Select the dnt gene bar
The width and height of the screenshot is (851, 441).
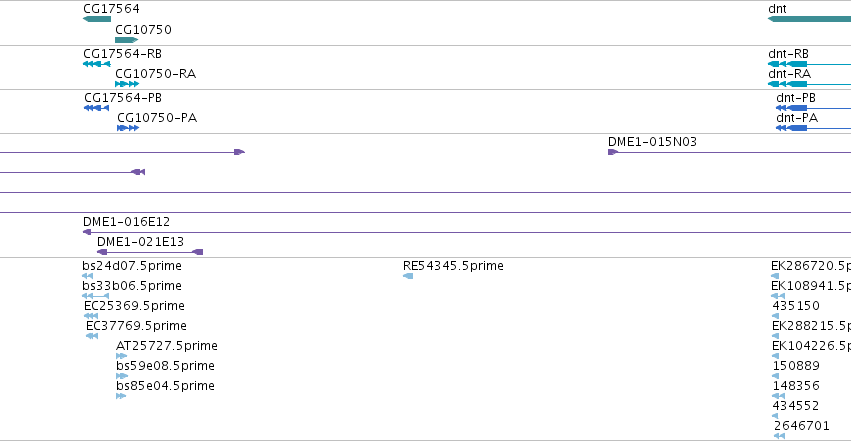[x=809, y=19]
